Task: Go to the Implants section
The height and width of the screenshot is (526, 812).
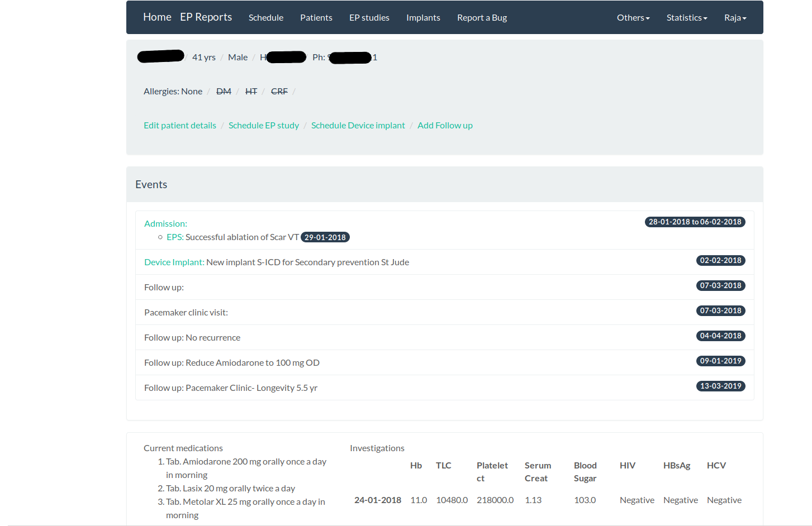Action: pos(423,18)
